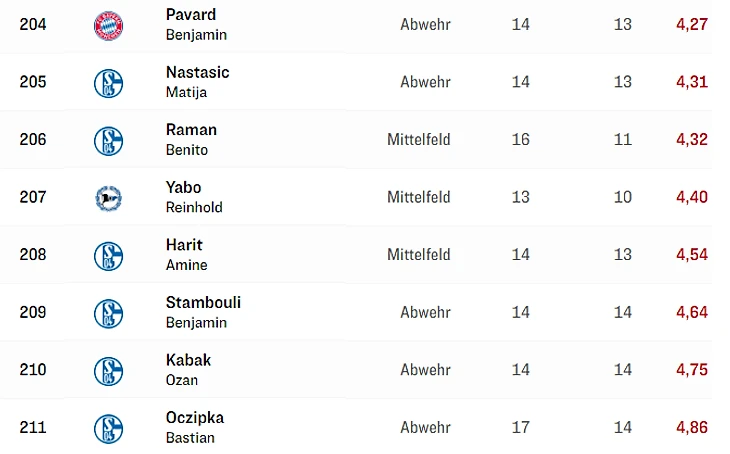Click the 4,27 rating for Pavard

[x=691, y=24]
